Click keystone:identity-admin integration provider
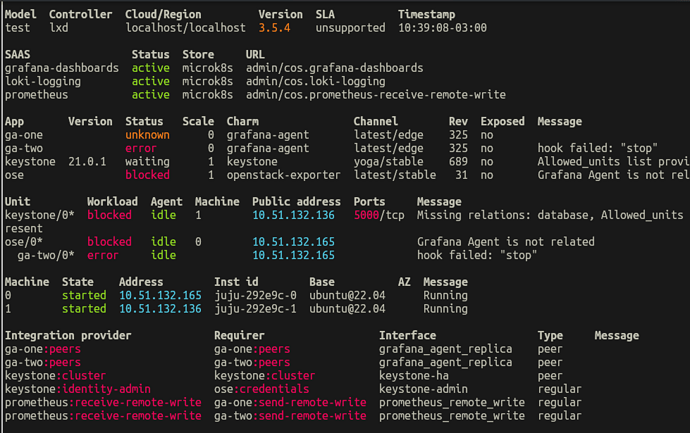Screen dimensions: 690x433 click(77, 389)
